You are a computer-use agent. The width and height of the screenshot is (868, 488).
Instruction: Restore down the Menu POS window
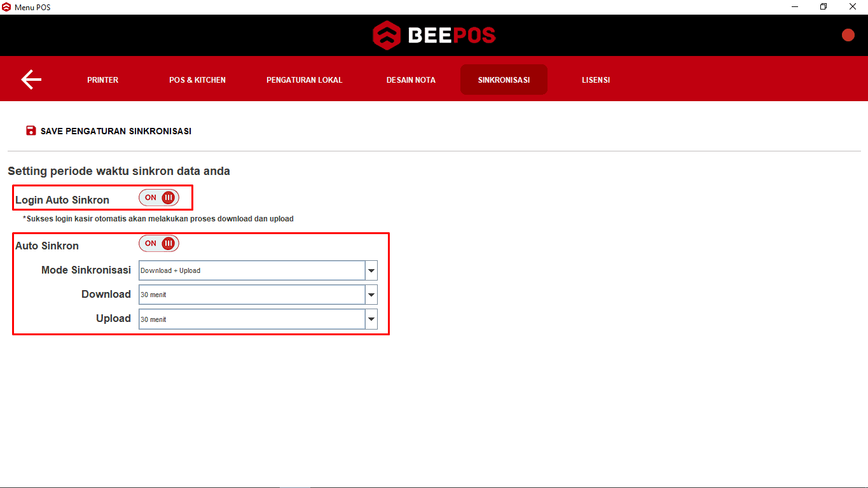tap(823, 7)
